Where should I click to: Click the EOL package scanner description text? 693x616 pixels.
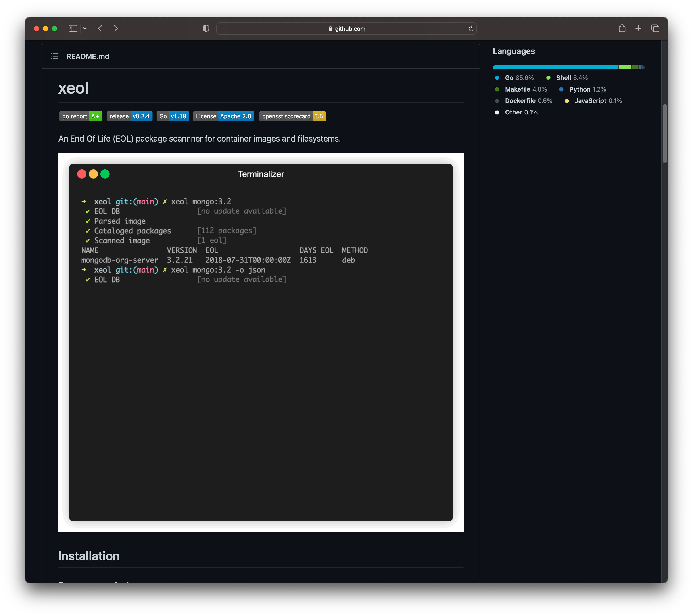click(x=199, y=139)
